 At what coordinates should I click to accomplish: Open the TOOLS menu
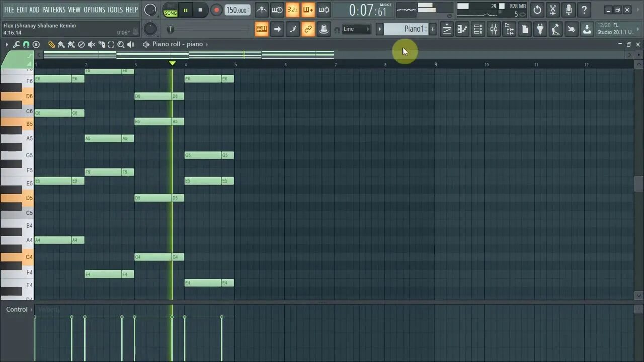tap(115, 10)
